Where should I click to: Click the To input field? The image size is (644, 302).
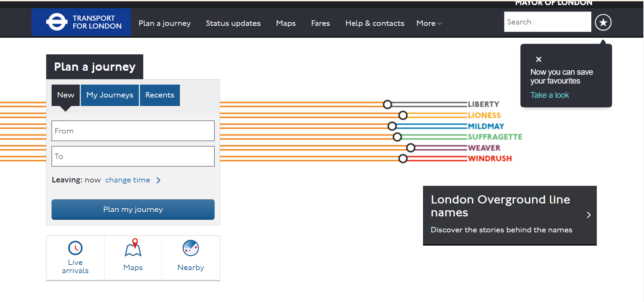point(133,156)
